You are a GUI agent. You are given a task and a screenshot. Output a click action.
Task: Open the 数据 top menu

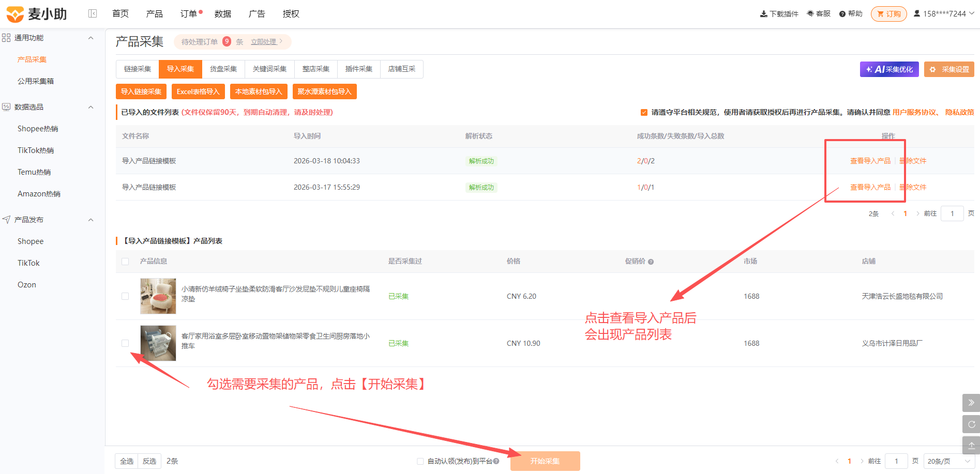(223, 14)
